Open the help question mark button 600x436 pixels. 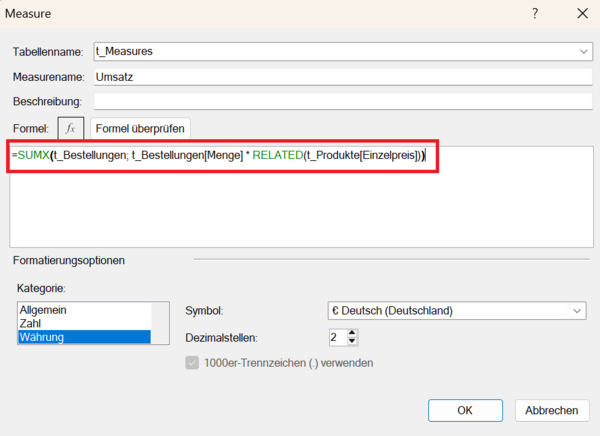click(535, 14)
